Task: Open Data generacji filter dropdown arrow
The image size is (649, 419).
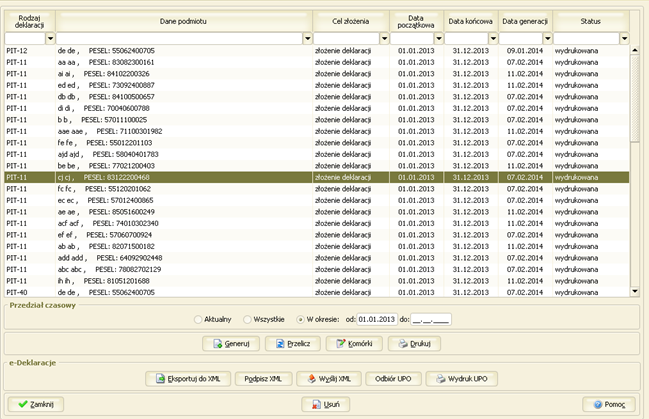Action: coord(548,39)
